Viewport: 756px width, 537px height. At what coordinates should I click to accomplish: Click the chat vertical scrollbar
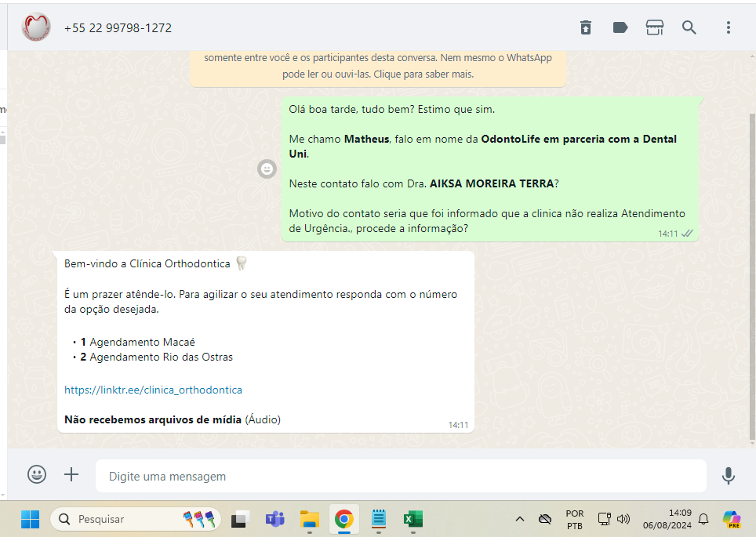tap(752, 278)
